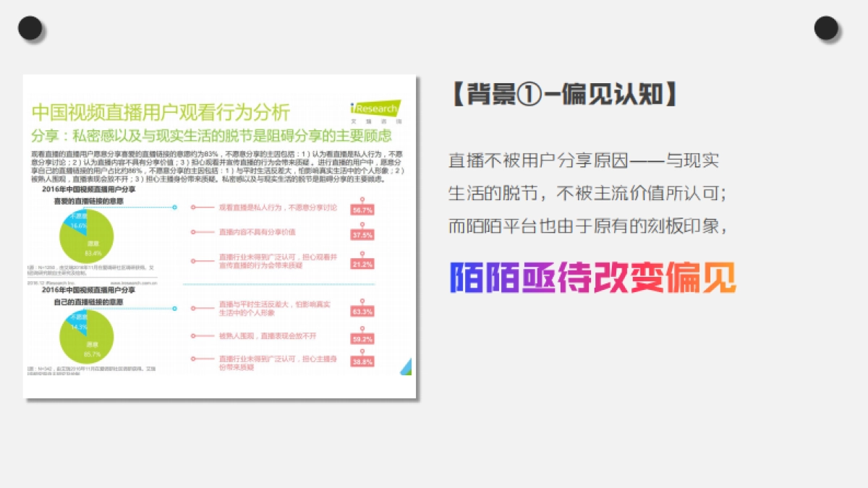Click the 中国视频直播用户观看行为分析 title
Viewport: 868px width, 488px height.
[x=161, y=110]
